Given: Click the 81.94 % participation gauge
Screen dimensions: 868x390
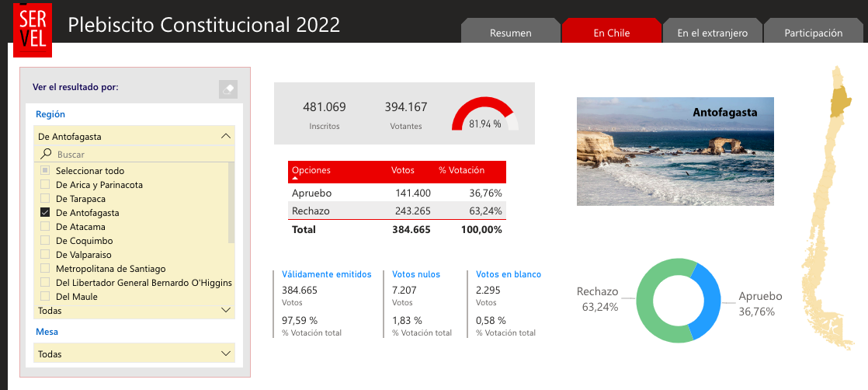Looking at the screenshot, I should pyautogui.click(x=485, y=114).
